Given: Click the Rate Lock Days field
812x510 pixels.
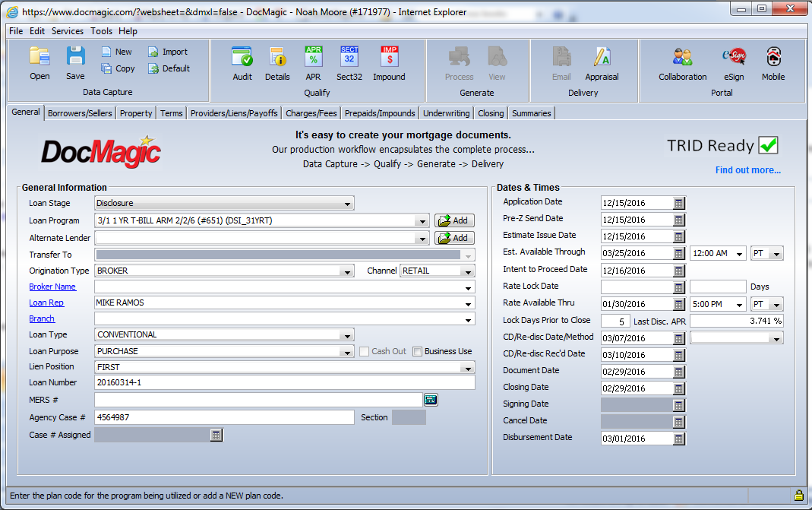Looking at the screenshot, I should (718, 287).
